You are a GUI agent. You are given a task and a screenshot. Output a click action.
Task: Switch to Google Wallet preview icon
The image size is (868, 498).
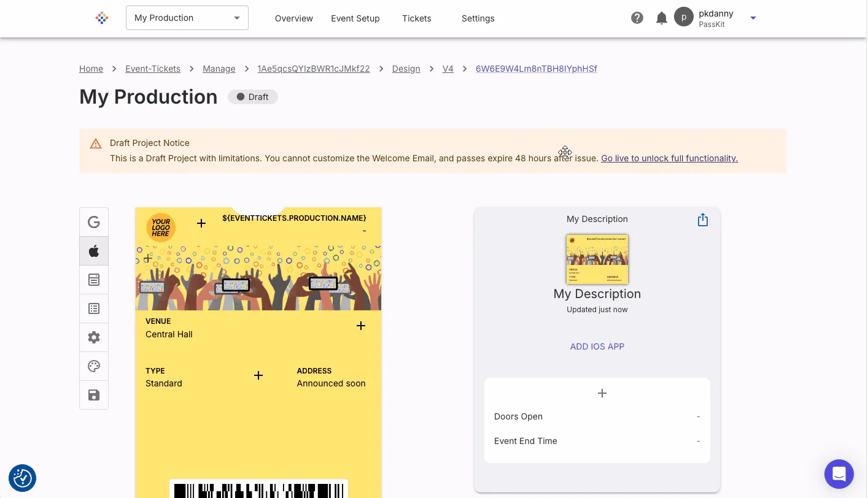pyautogui.click(x=94, y=222)
